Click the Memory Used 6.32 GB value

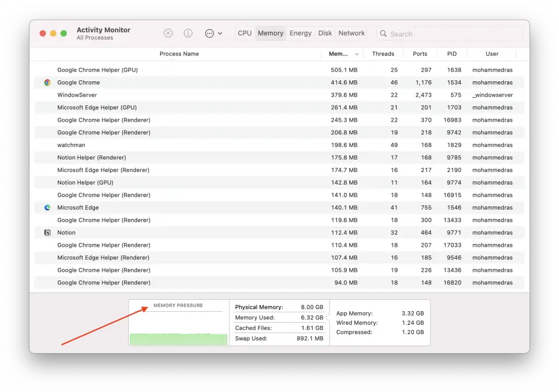(312, 317)
